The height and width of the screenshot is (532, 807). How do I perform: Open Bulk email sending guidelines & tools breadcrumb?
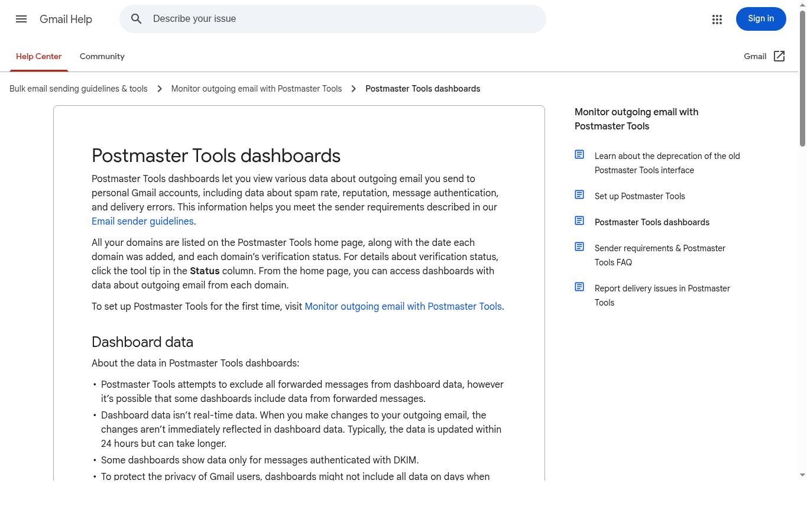79,89
